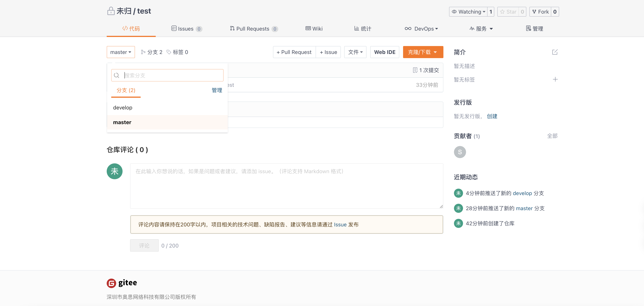Image resolution: width=644 pixels, height=306 pixels.
Task: Click avatar next to develop branch push activity
Action: pyautogui.click(x=458, y=193)
